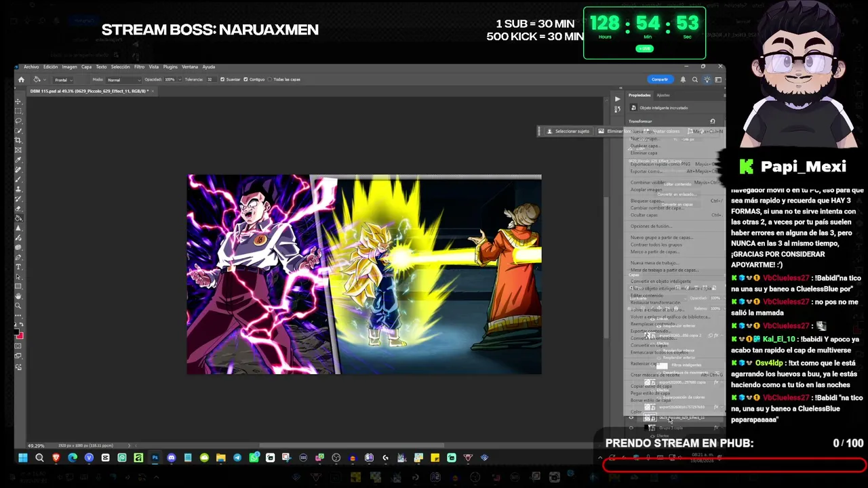Click the foreground color swatch
Screen dimensions: 868x488
[x=17, y=331]
